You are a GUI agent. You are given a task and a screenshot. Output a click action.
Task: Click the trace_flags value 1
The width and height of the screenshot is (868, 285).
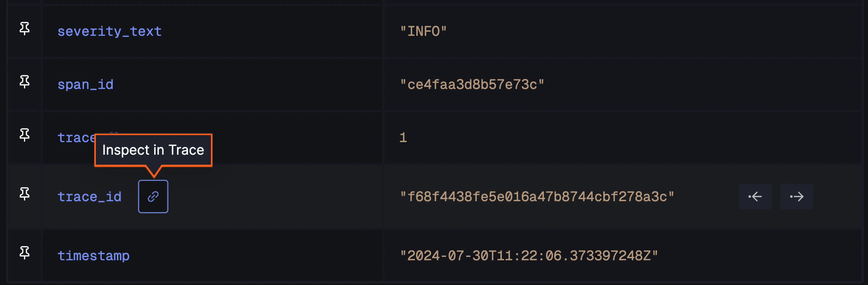[x=403, y=138]
